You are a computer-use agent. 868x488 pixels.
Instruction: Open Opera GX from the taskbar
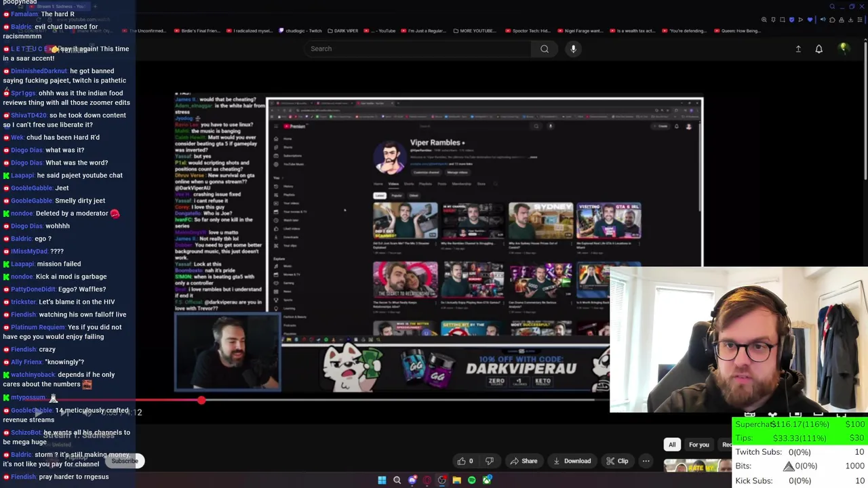tap(427, 480)
